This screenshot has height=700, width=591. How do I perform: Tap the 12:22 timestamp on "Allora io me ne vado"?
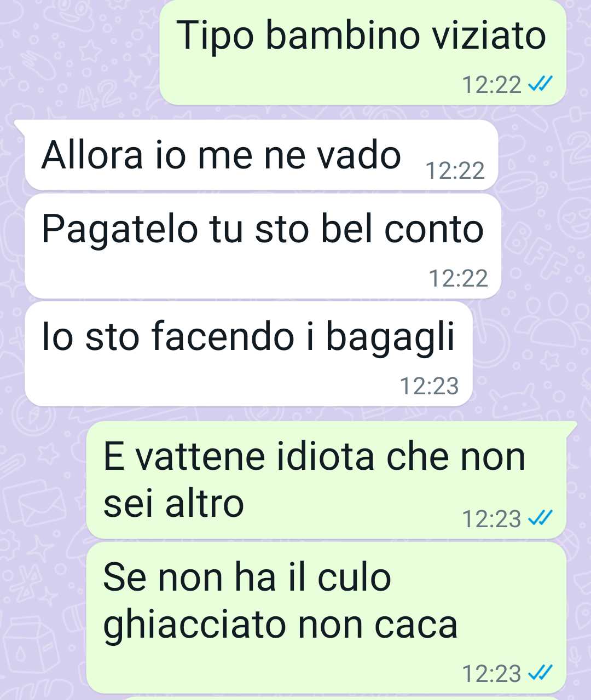tap(455, 171)
